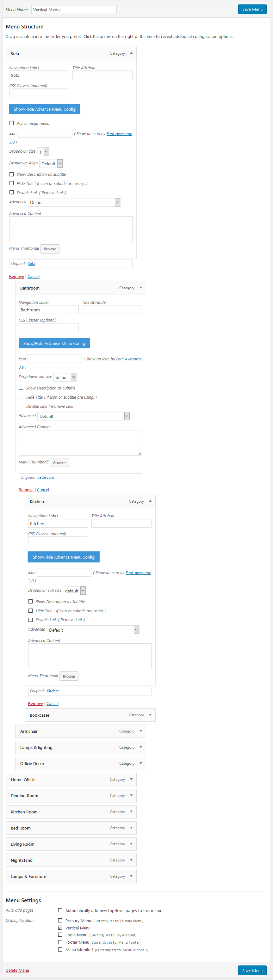Viewport: 273px width, 980px height.
Task: Click Delete Menu link
Action: tap(17, 970)
